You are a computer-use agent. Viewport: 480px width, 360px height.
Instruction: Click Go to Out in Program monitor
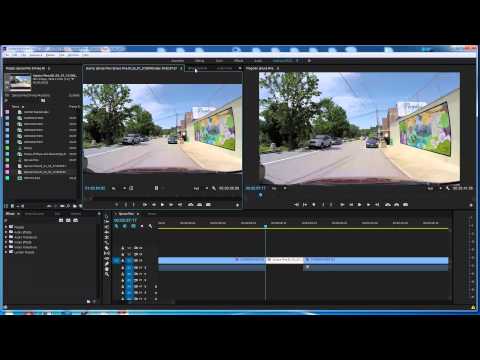tap(377, 204)
